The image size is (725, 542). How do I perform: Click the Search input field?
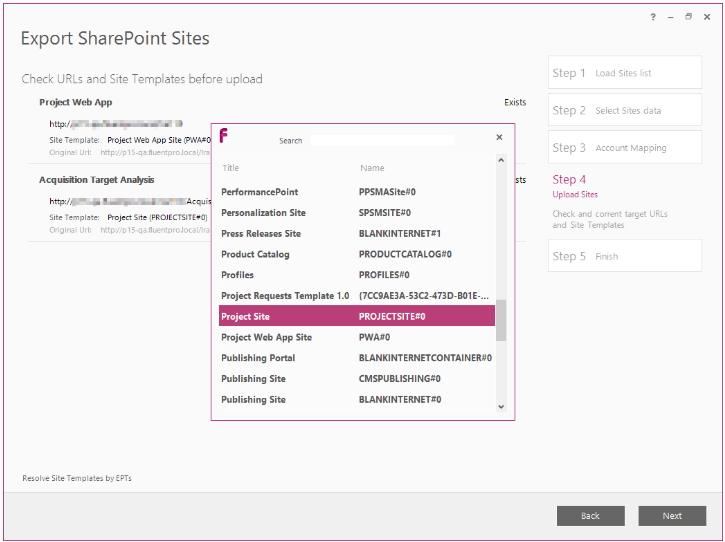pyautogui.click(x=382, y=141)
